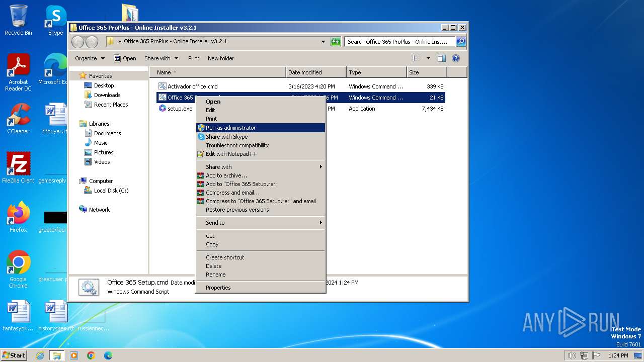Choose Compress and email...
The width and height of the screenshot is (644, 362).
260,193
